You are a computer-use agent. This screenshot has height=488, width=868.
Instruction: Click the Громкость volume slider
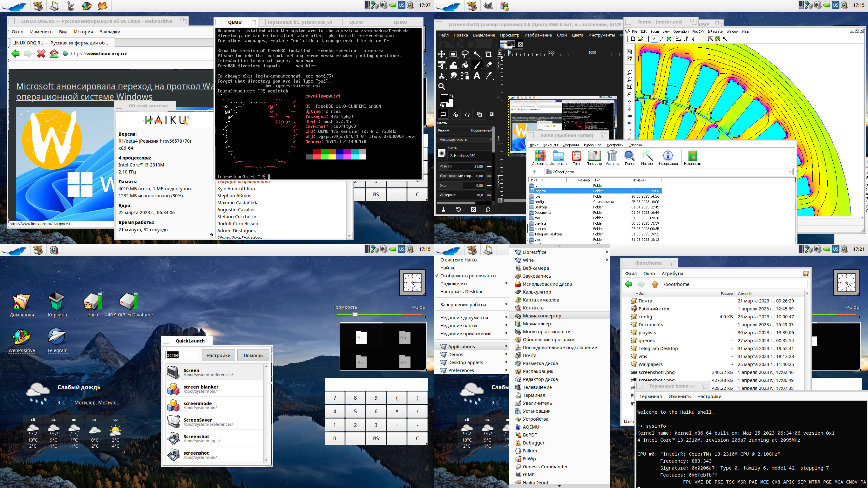point(379,315)
